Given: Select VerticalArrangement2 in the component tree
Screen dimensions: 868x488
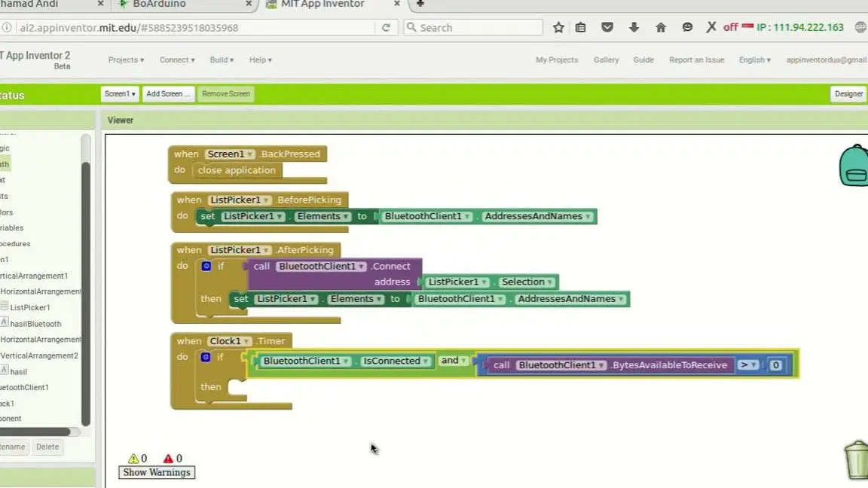Looking at the screenshot, I should tap(39, 355).
